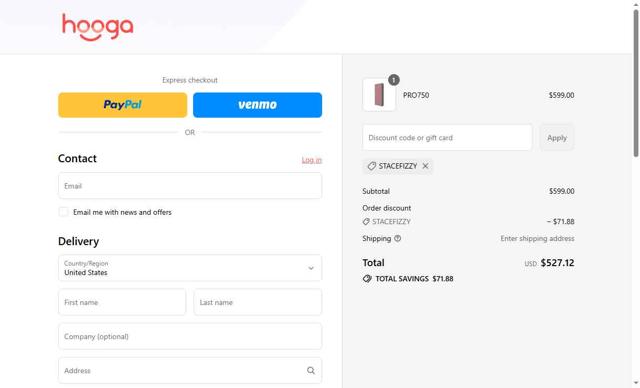Click the Express checkout label
This screenshot has height=388, width=640.
click(x=190, y=80)
